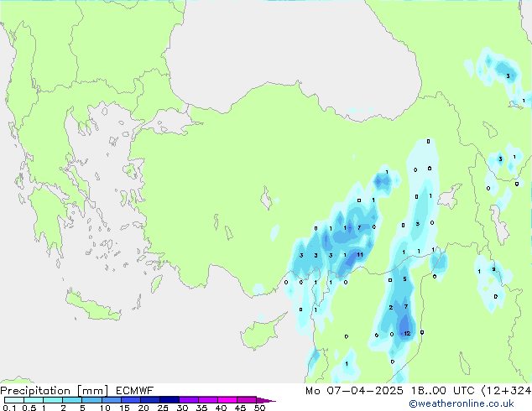Click the '11' precipitation value on map
532x411 pixels.
click(x=360, y=255)
